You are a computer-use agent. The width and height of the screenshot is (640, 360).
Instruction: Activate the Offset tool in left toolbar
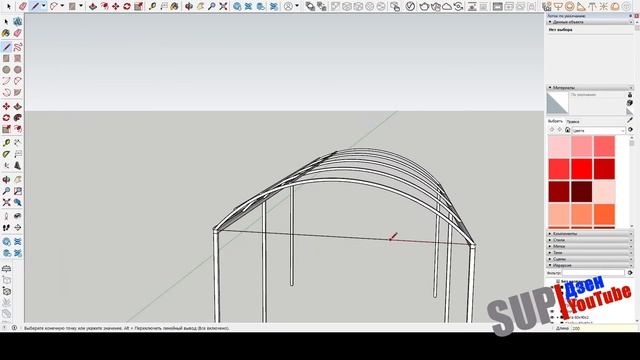[18, 129]
